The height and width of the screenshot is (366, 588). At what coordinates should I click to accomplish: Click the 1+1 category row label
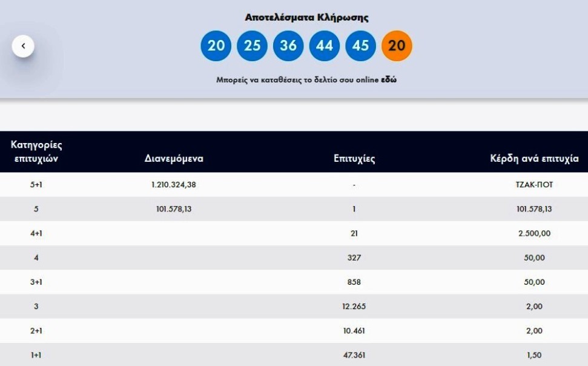click(36, 355)
